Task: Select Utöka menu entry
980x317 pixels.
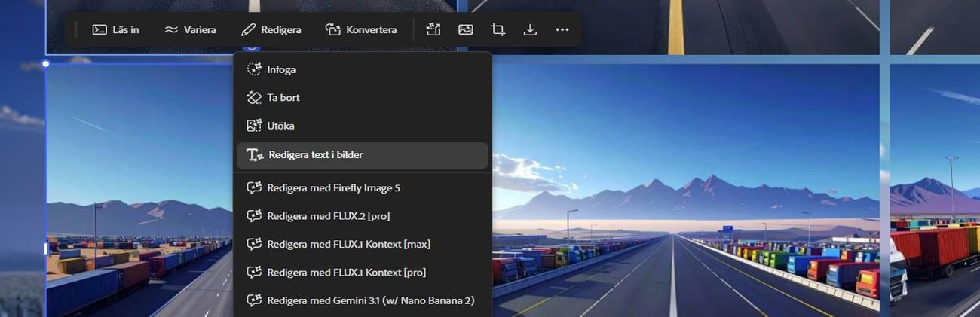Action: coord(362,126)
